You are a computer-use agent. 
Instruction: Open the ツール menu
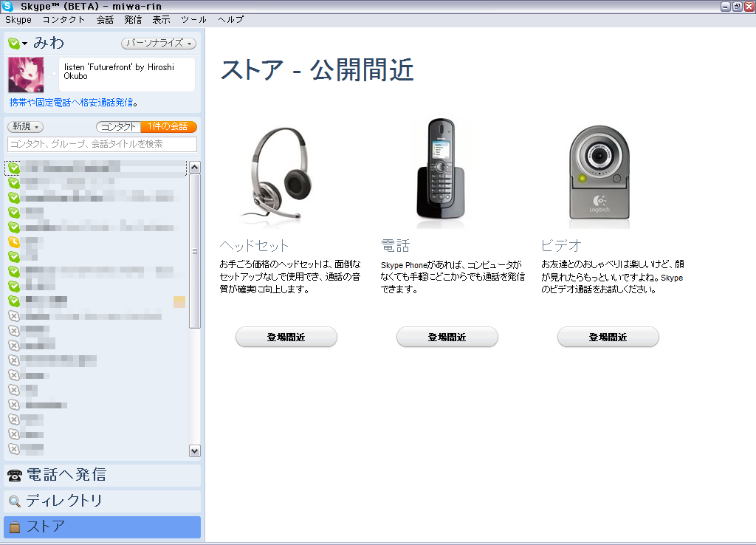coord(193,20)
